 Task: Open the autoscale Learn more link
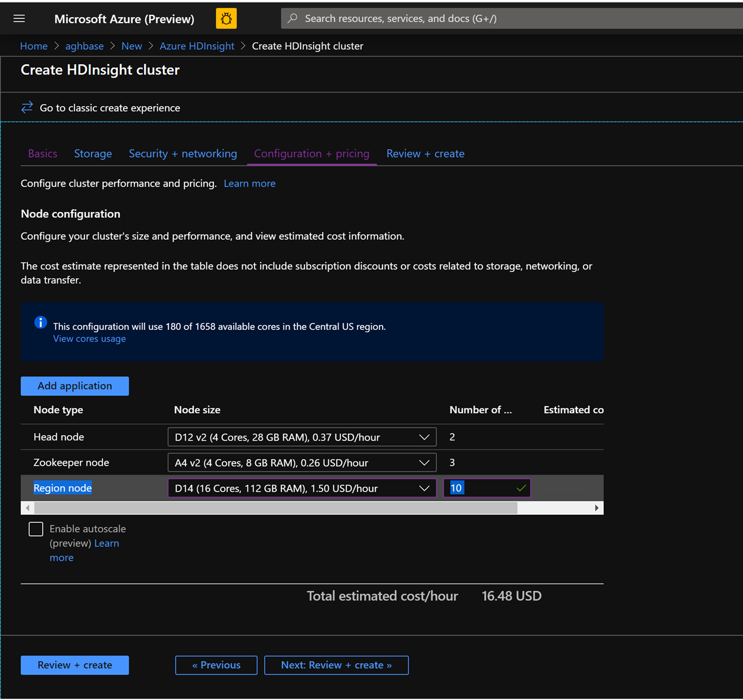click(x=106, y=543)
